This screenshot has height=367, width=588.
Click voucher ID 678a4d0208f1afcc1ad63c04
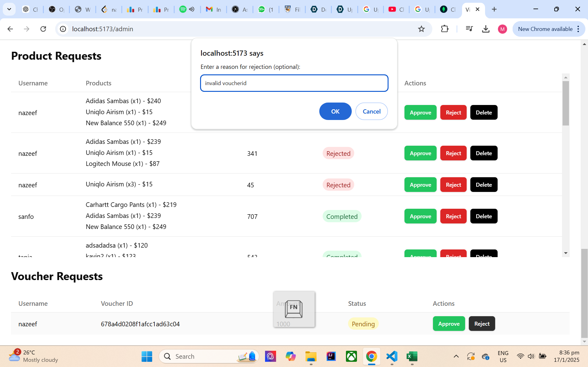coord(140,324)
